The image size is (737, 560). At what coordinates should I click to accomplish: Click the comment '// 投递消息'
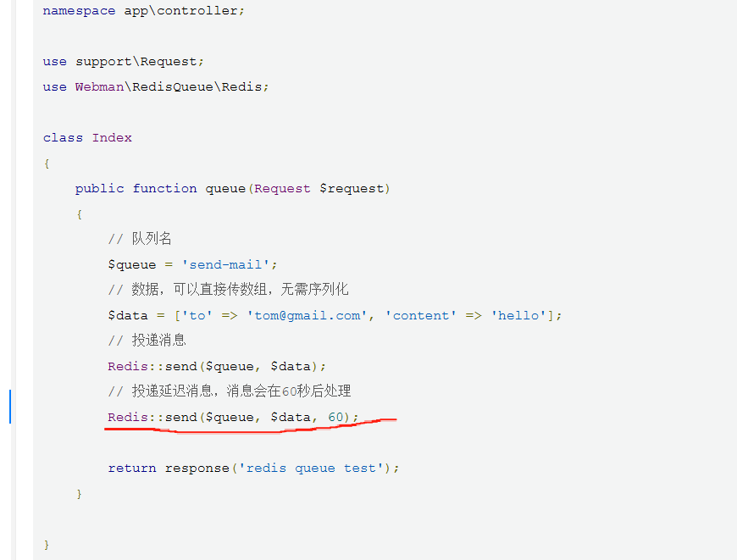point(147,340)
